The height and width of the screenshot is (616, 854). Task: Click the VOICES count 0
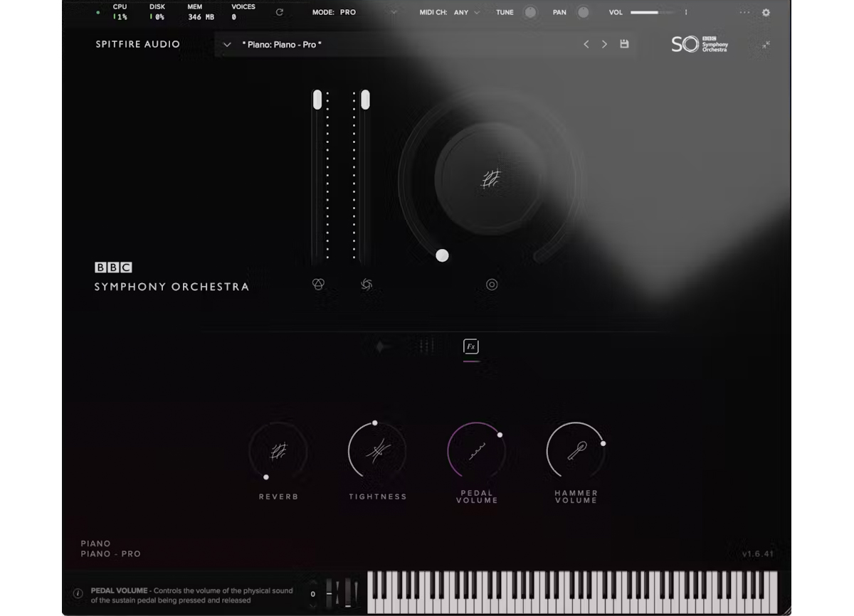(x=233, y=17)
